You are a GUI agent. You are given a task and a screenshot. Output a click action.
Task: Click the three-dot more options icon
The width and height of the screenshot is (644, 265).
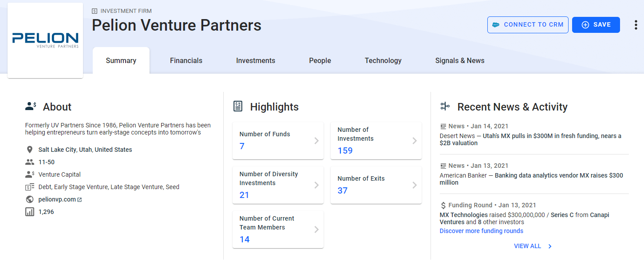(636, 25)
